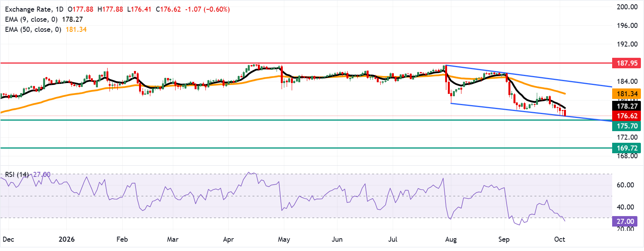Image resolution: width=644 pixels, height=251 pixels.
Task: Click the green 169.72 support price label
Action: click(x=627, y=148)
